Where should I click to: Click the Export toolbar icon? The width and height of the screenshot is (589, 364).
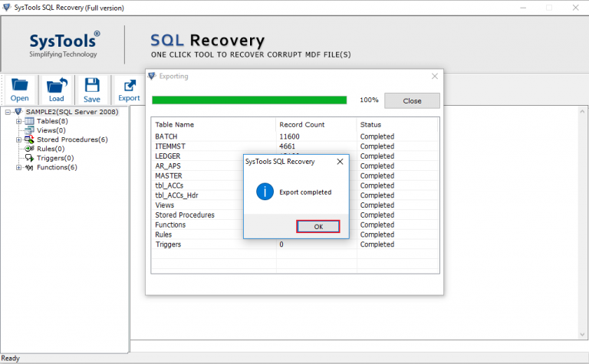[130, 86]
